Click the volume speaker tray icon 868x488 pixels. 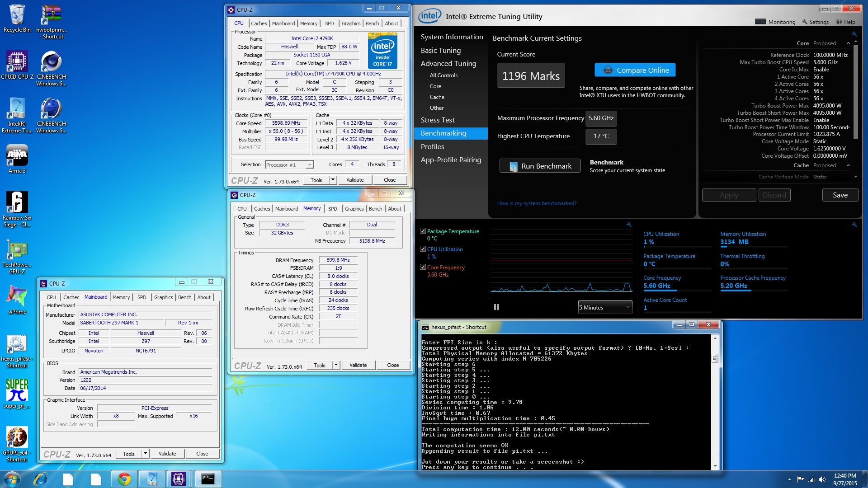coord(822,479)
